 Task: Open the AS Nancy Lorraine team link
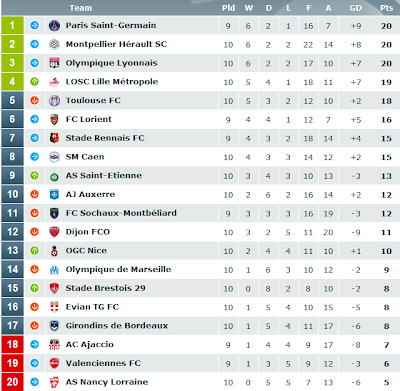click(x=107, y=382)
